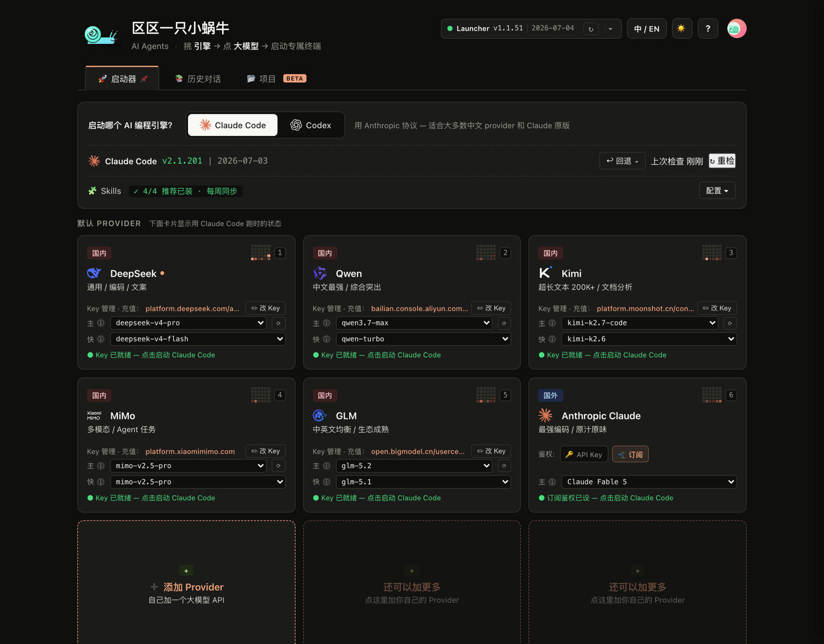Viewport: 824px width, 644px height.
Task: Launch Claude Code with Anthropic subscription
Action: coord(606,498)
